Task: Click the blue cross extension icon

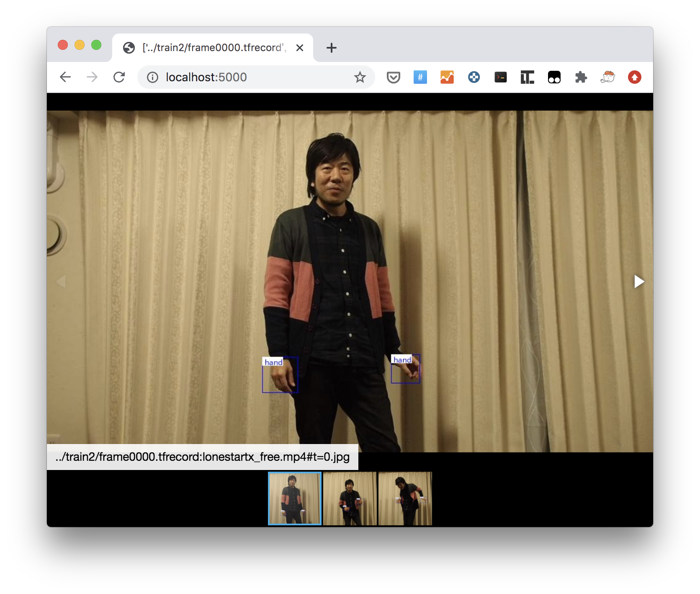Action: 474,77
